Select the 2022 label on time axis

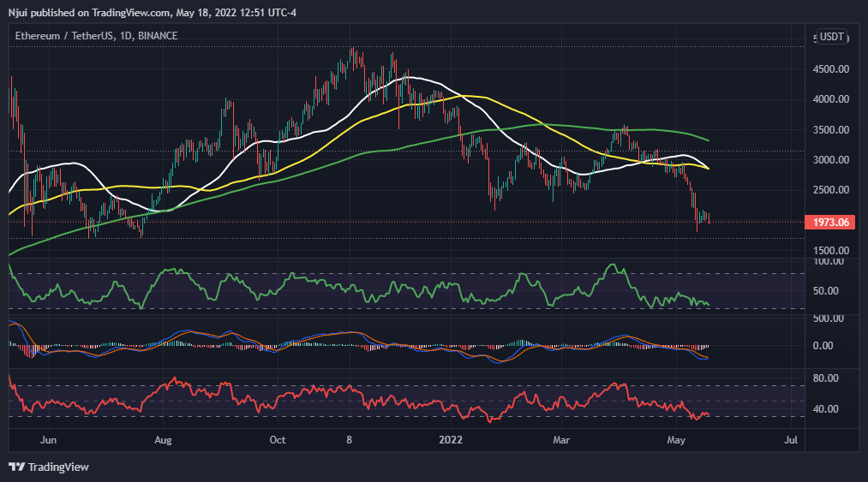[x=451, y=440]
